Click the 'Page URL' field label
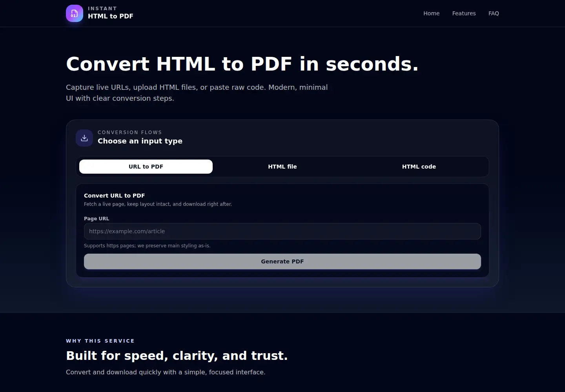This screenshot has width=565, height=392. click(97, 219)
